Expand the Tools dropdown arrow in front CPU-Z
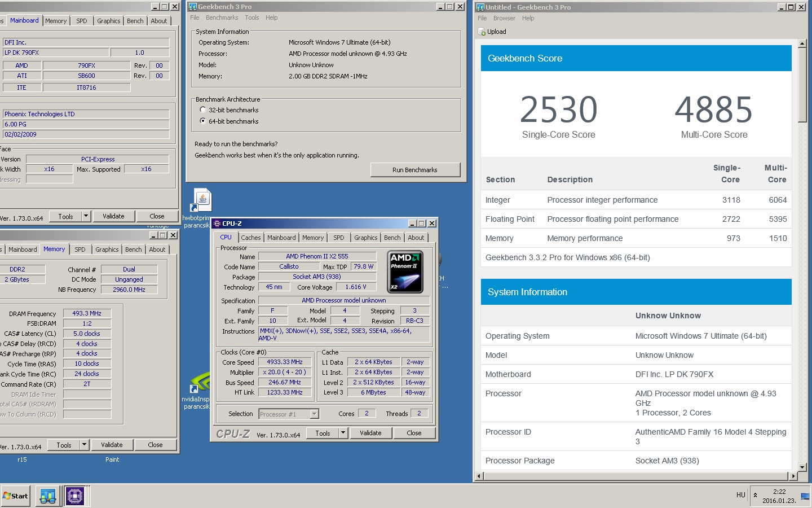The image size is (812, 508). [343, 433]
